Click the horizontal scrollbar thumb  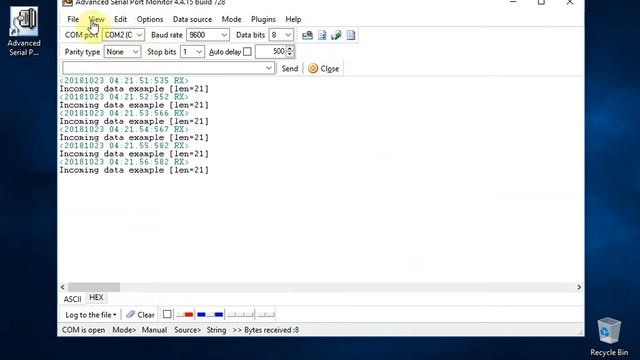click(94, 287)
